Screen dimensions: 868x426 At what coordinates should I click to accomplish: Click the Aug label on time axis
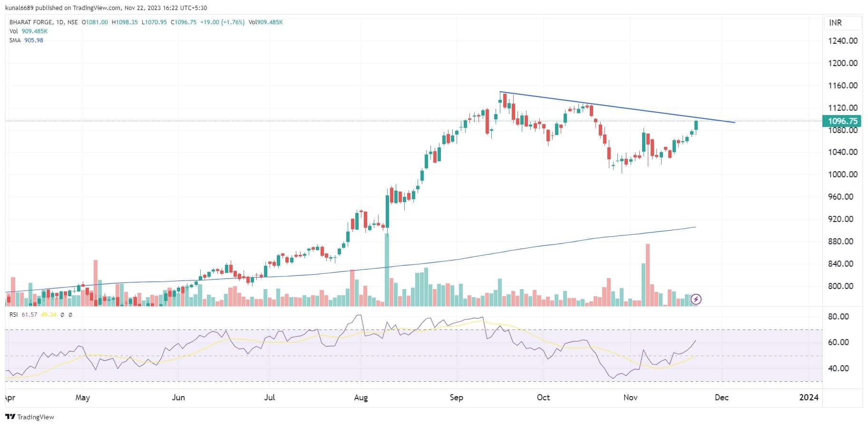pos(361,397)
